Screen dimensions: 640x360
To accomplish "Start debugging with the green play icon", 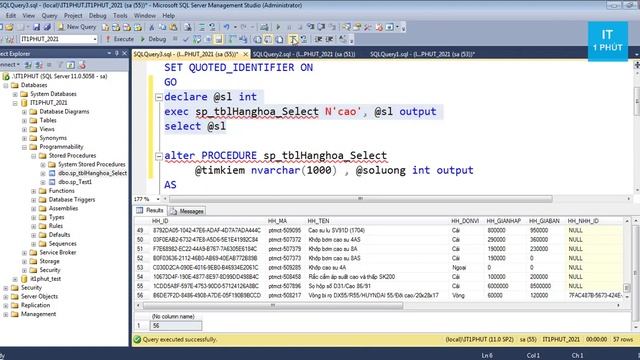I will [278, 27].
